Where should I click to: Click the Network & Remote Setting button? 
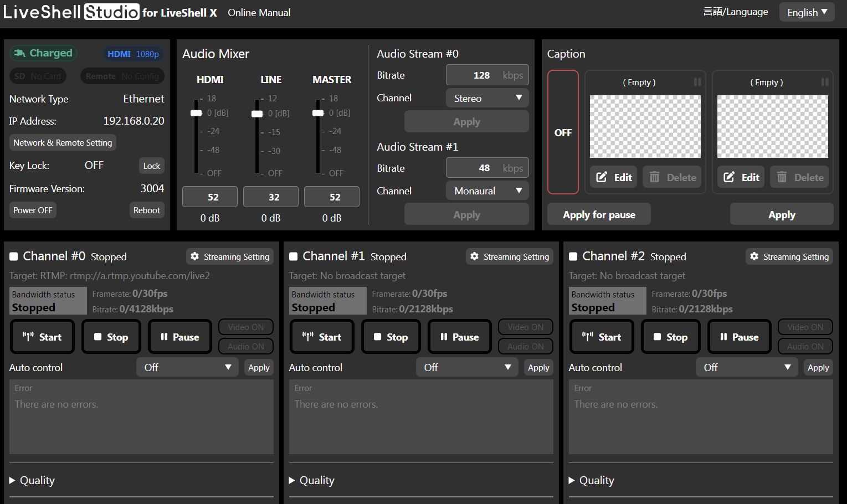point(63,142)
